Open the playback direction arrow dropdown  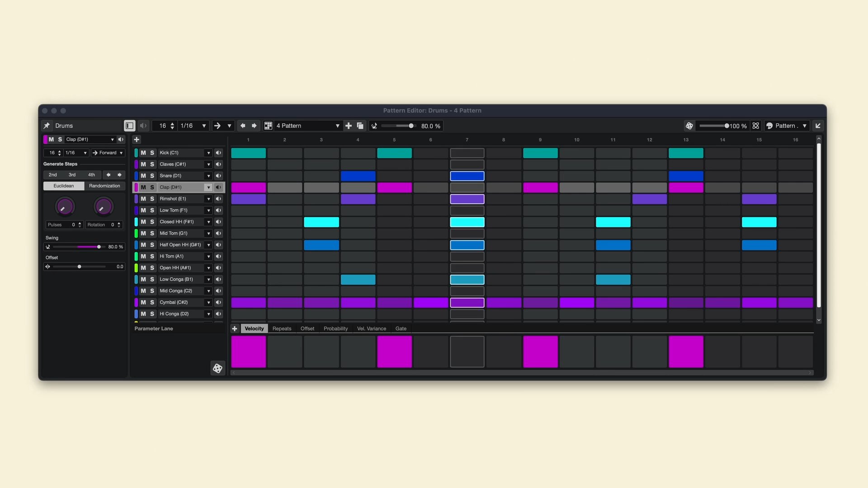222,126
